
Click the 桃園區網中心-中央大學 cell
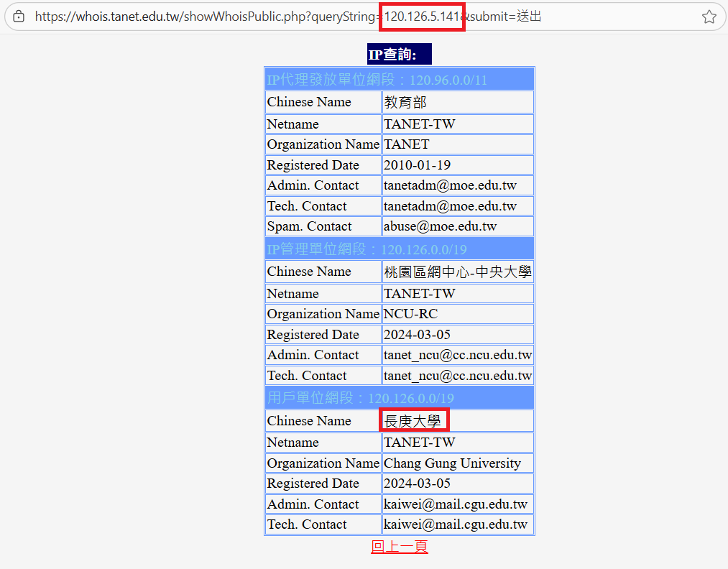click(x=458, y=272)
